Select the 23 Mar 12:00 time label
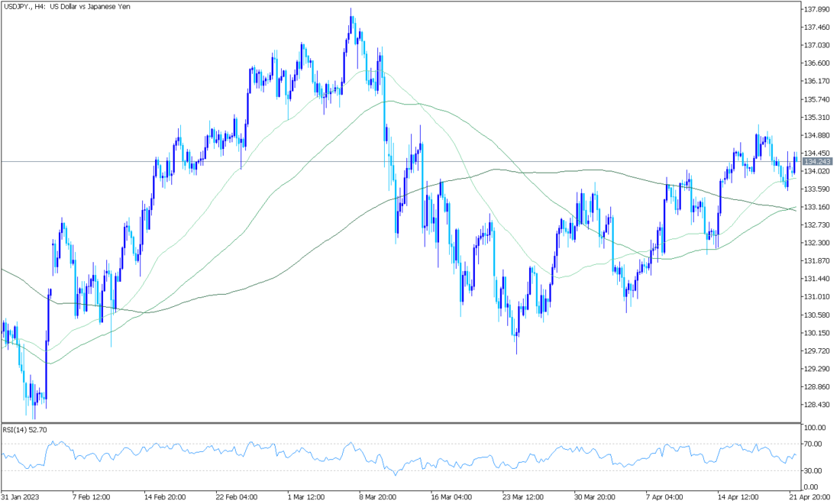 [523, 496]
